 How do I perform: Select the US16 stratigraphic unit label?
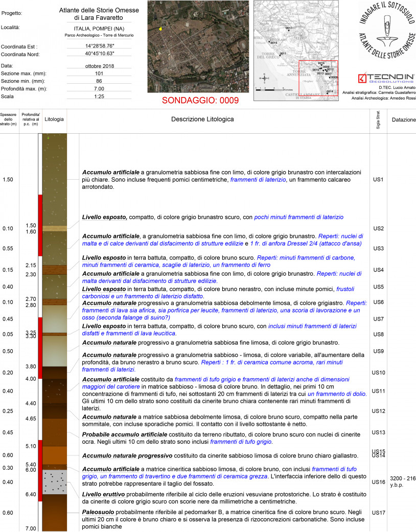pos(378,482)
